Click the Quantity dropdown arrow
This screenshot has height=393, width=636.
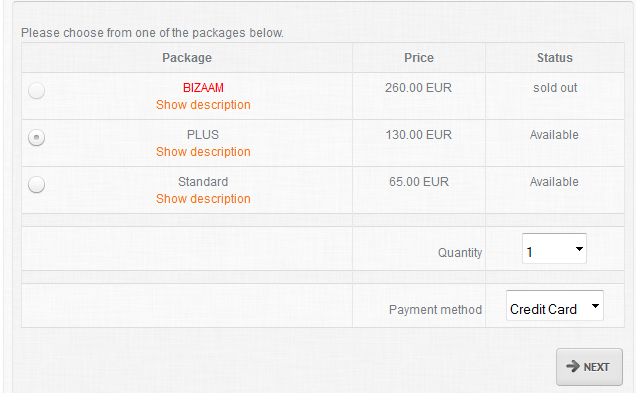click(x=579, y=249)
